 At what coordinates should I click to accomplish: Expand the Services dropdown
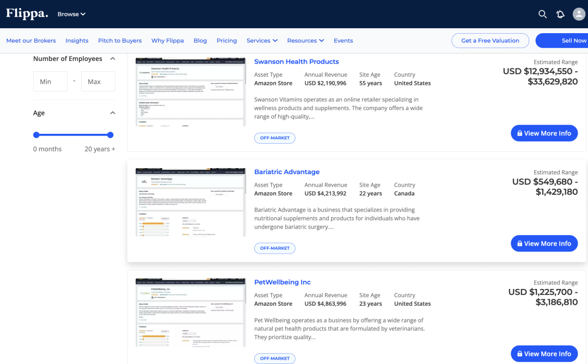262,40
